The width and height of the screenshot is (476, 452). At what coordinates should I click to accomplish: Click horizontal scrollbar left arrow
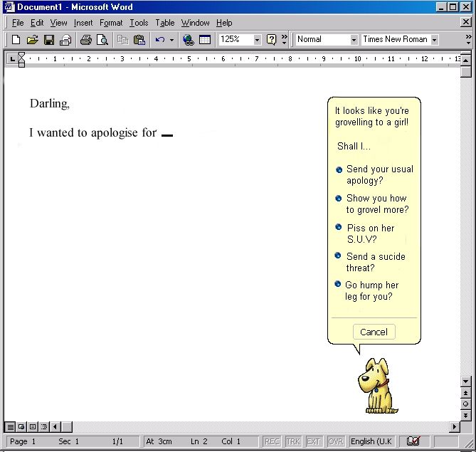pyautogui.click(x=55, y=427)
